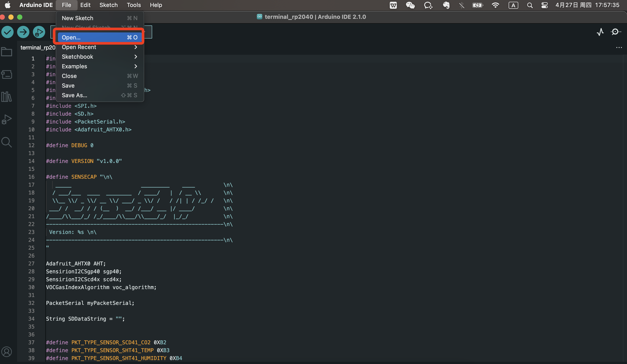The width and height of the screenshot is (627, 364).
Task: Open the Debug sidebar panel icon
Action: click(7, 119)
